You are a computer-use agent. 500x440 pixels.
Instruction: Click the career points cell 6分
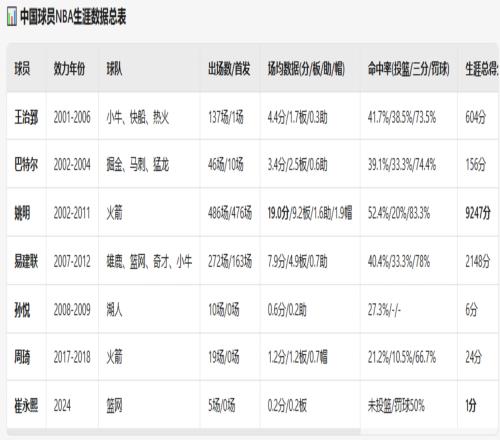click(471, 310)
